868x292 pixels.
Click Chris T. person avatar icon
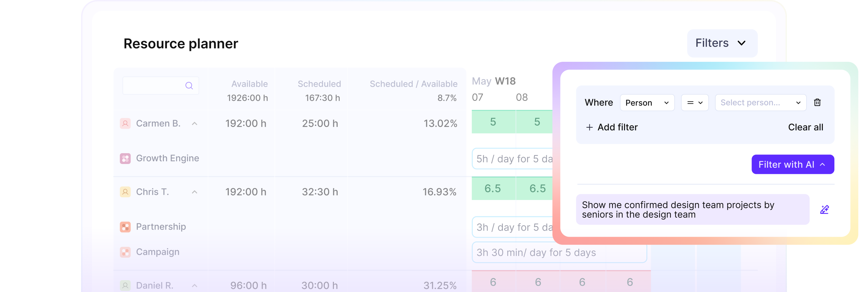click(x=125, y=192)
